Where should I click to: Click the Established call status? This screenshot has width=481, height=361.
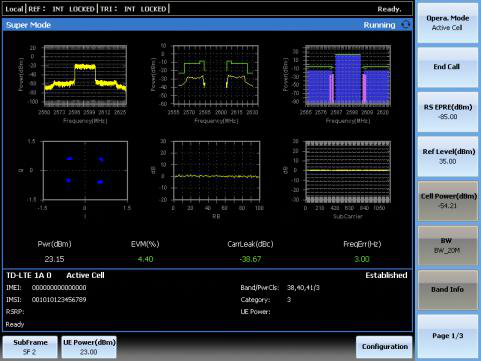point(386,275)
